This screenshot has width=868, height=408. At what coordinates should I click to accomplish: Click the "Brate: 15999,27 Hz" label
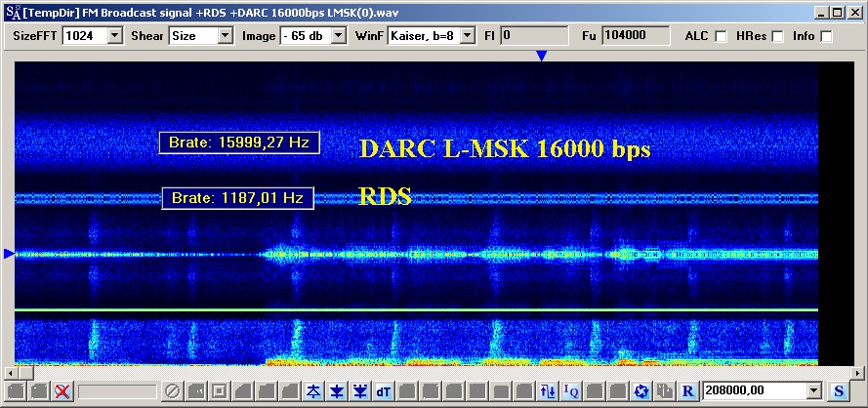click(239, 143)
